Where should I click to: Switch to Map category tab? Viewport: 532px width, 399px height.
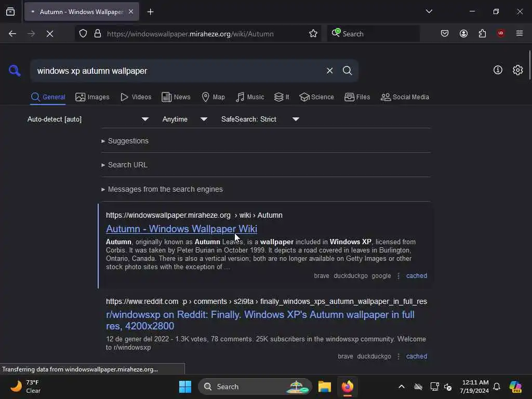tap(213, 97)
